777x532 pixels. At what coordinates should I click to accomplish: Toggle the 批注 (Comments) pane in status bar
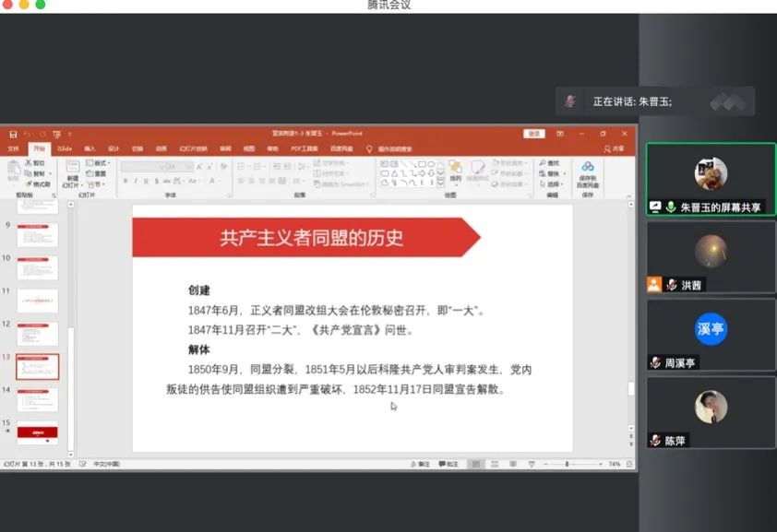tap(448, 464)
